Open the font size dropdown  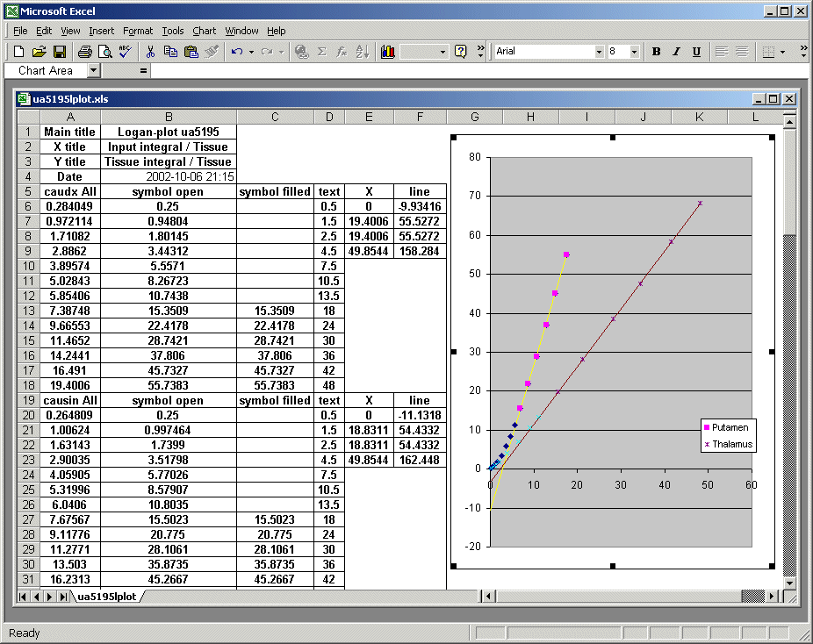(x=636, y=52)
